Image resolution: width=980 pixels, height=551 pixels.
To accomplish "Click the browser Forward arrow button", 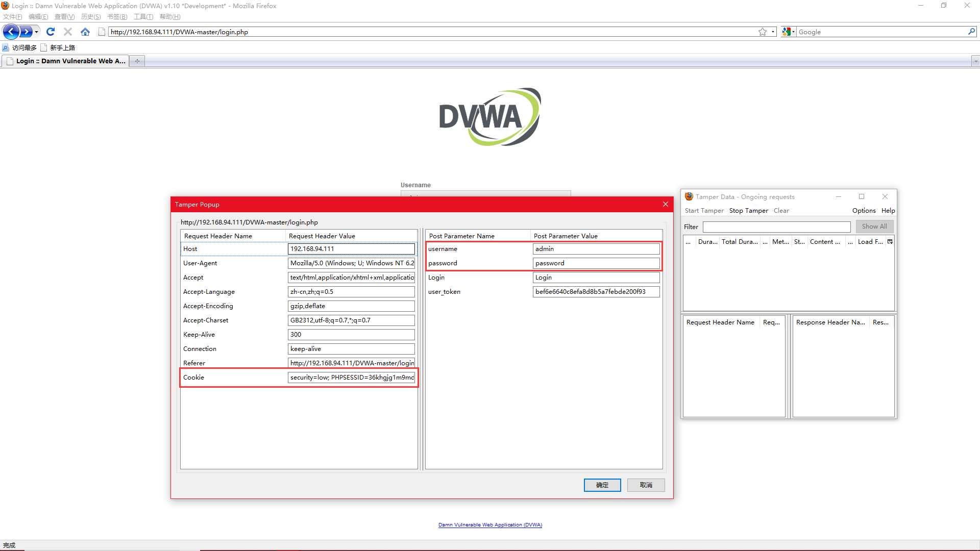I will [26, 32].
